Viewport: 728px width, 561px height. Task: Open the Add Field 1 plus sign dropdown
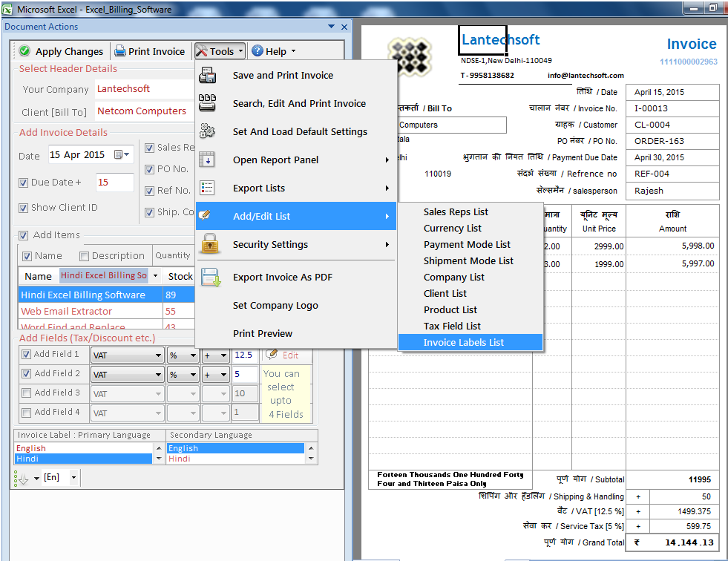(x=224, y=355)
